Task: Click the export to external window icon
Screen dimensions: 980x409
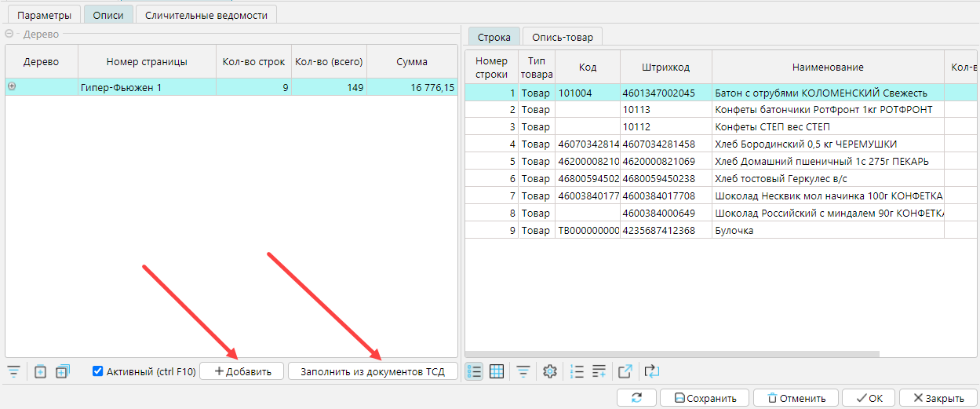Action: tap(625, 371)
